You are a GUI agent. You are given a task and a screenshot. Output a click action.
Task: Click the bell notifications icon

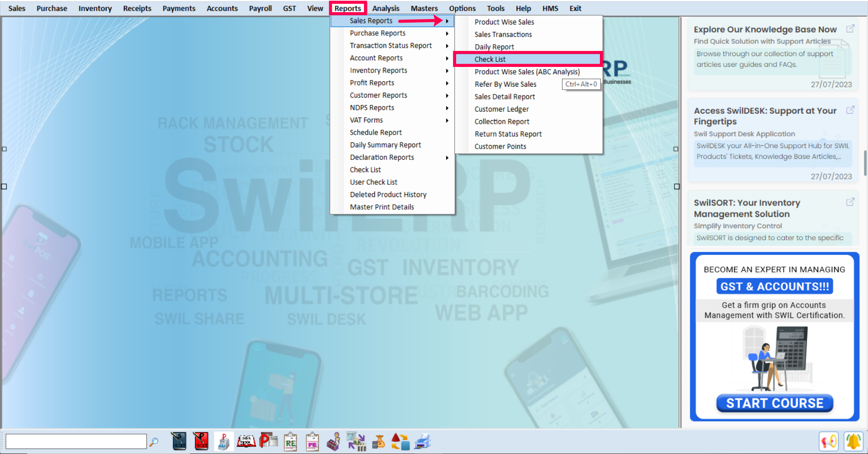(x=853, y=441)
